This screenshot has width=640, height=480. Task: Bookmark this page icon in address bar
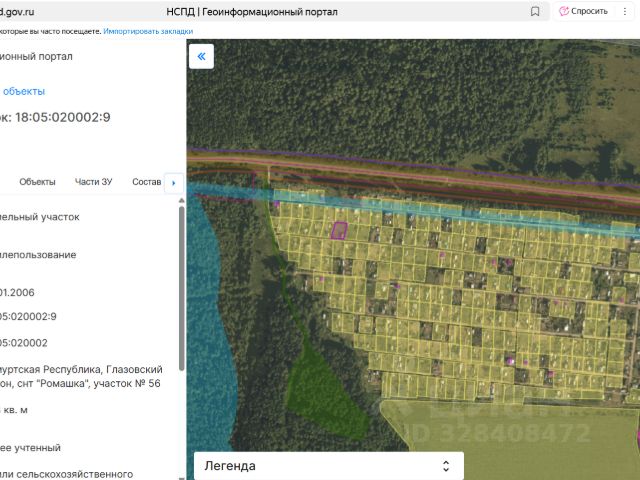tap(535, 11)
